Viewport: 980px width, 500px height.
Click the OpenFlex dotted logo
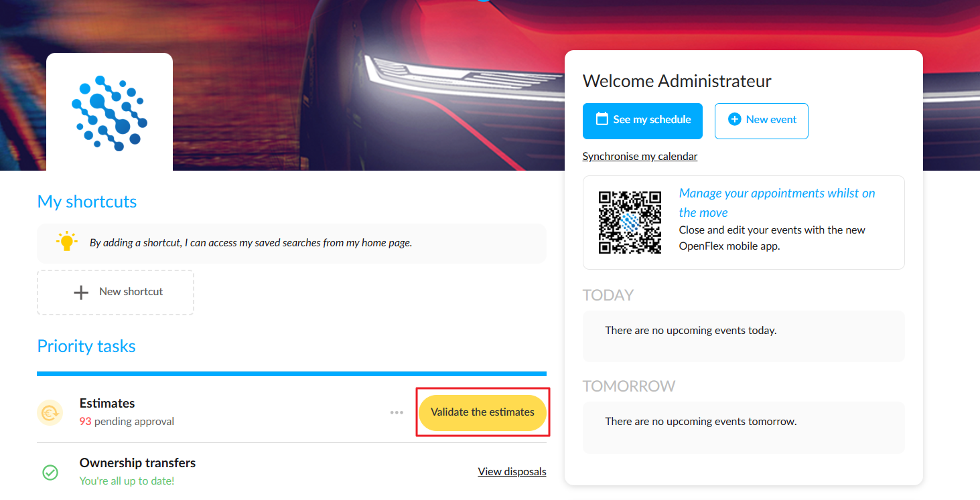[x=110, y=112]
